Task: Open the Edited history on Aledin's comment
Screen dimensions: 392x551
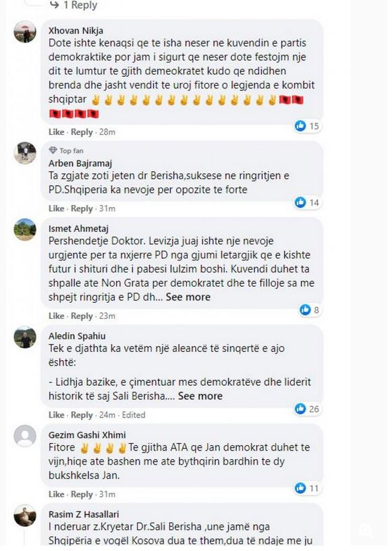Action: coord(134,415)
